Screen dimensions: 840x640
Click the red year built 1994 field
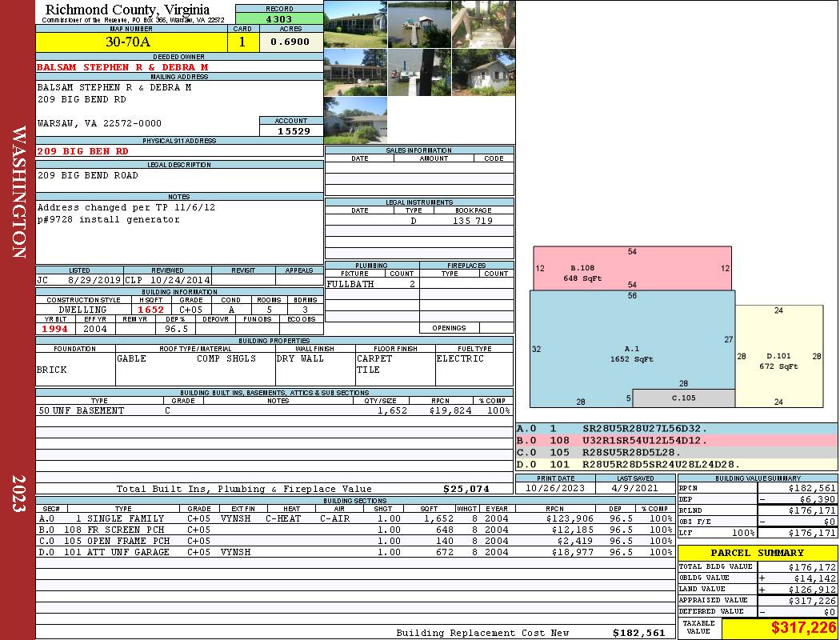tap(55, 329)
